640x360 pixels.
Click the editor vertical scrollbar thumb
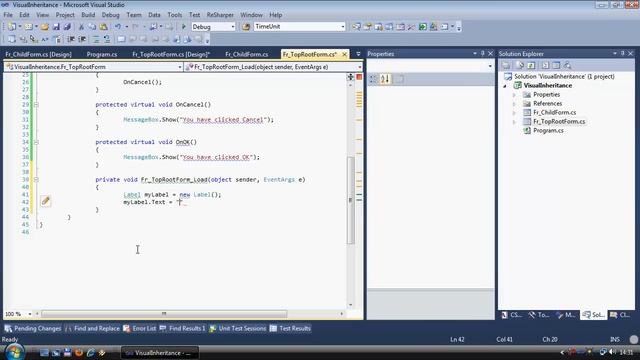pos(350,200)
